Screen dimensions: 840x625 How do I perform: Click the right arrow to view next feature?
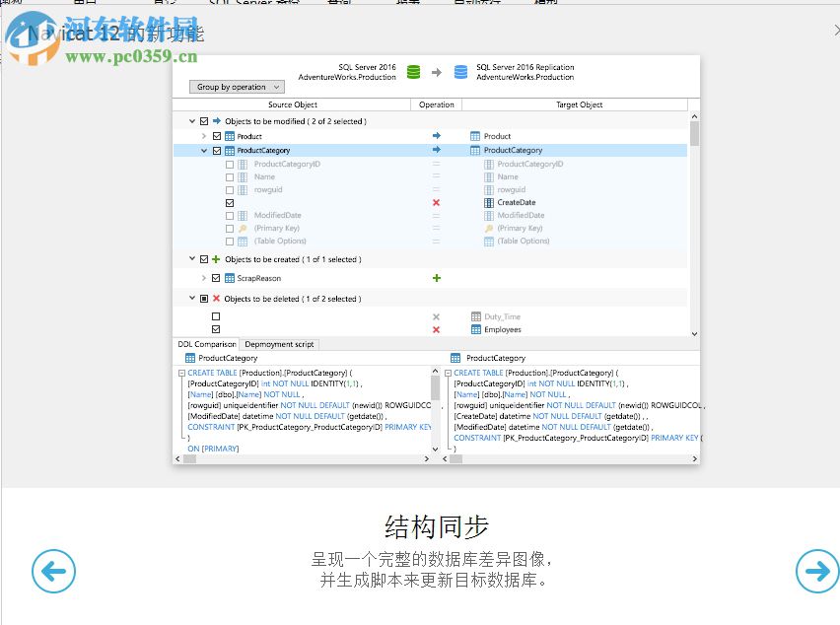817,572
